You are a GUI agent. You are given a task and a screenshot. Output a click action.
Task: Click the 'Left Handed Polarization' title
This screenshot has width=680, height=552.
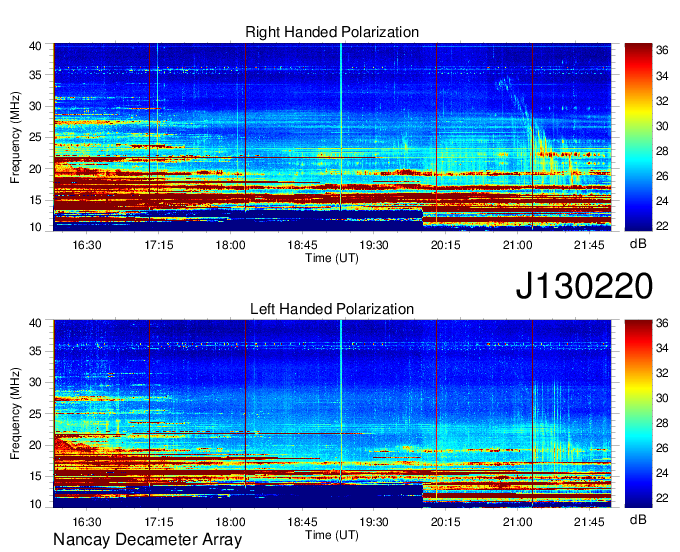332,309
